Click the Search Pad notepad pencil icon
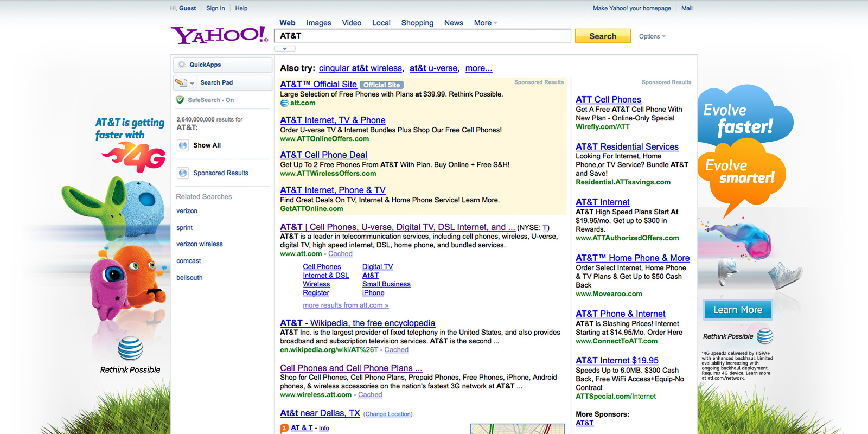Viewport: 868px width, 434px height. coord(181,82)
